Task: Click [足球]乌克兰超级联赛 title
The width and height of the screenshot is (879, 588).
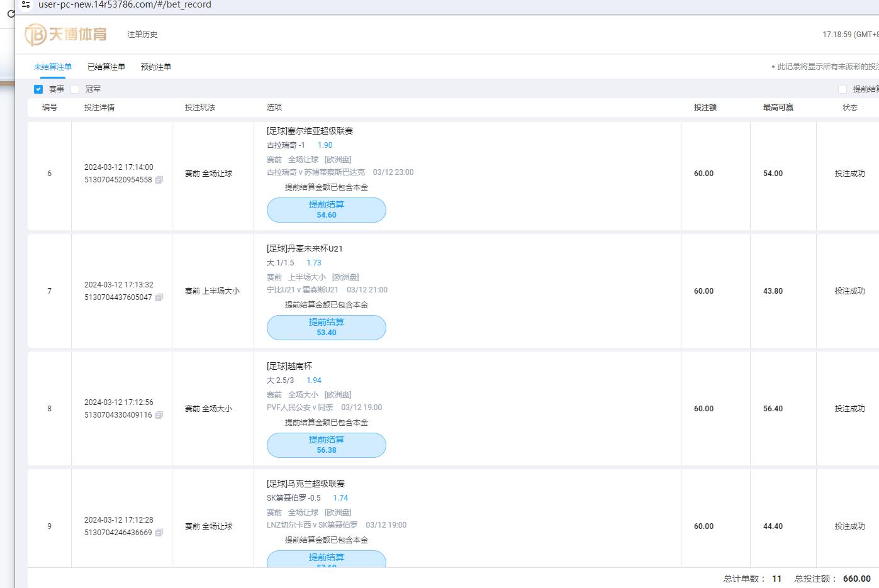Action: coord(306,484)
